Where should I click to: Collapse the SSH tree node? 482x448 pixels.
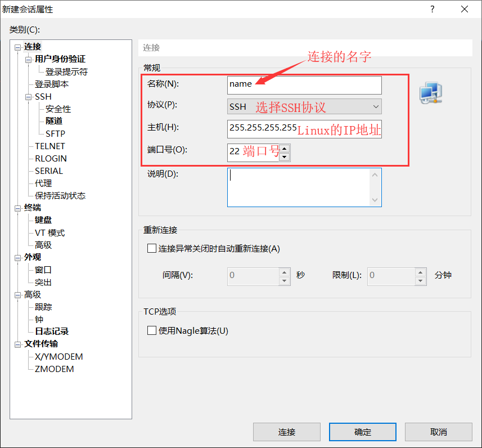29,97
